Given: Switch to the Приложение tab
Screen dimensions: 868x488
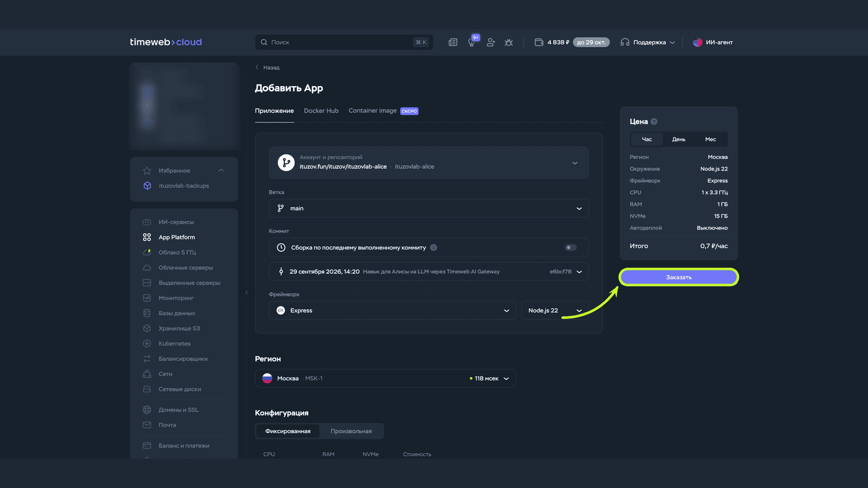Looking at the screenshot, I should click(275, 111).
